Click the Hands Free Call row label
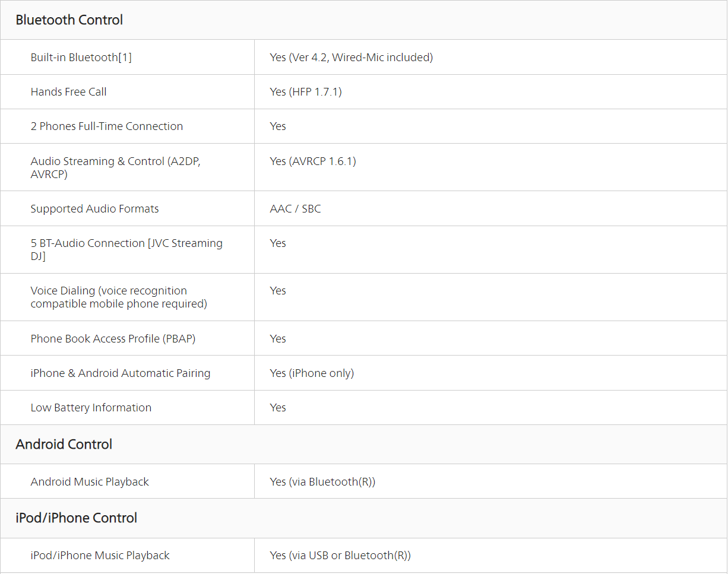Image resolution: width=728 pixels, height=574 pixels. click(x=69, y=92)
